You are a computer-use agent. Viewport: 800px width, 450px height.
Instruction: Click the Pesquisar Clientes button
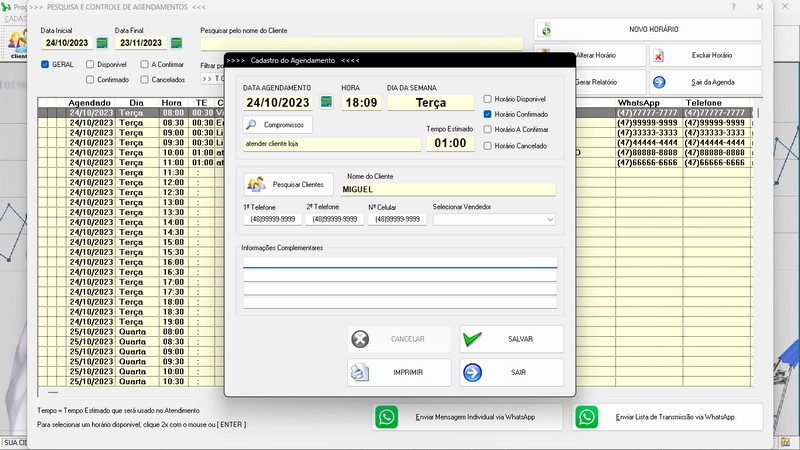[289, 184]
